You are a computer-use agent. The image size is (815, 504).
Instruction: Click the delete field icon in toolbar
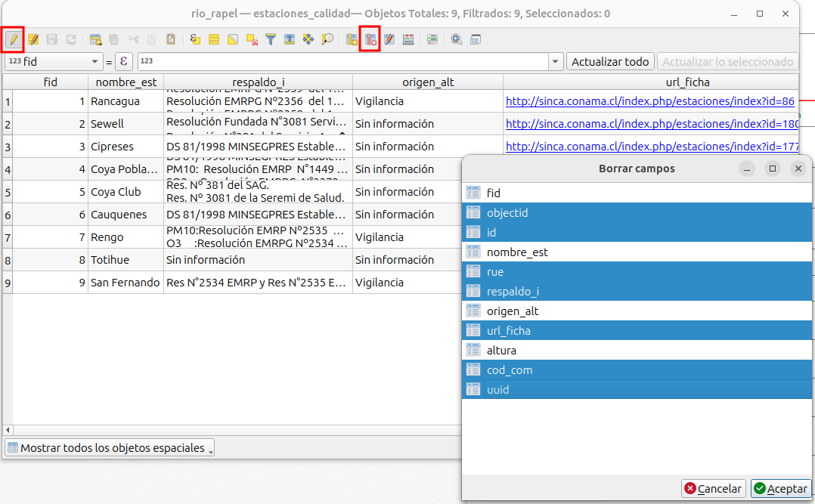click(370, 39)
